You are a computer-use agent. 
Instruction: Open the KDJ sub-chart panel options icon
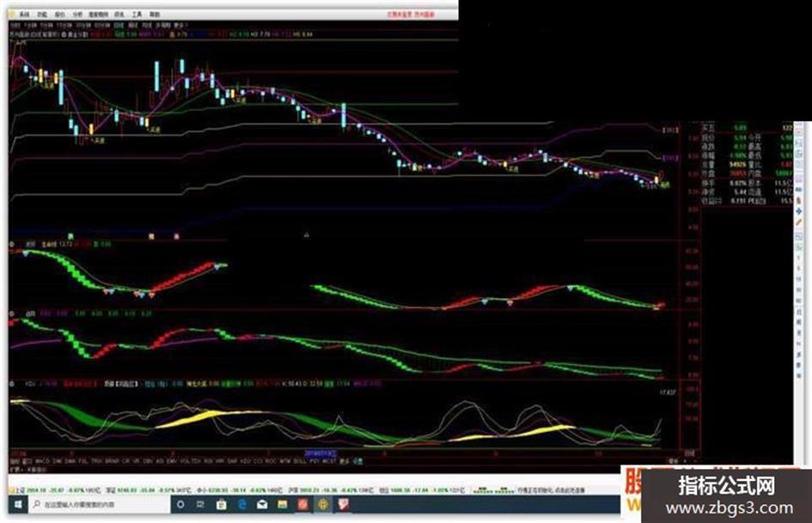coord(12,384)
